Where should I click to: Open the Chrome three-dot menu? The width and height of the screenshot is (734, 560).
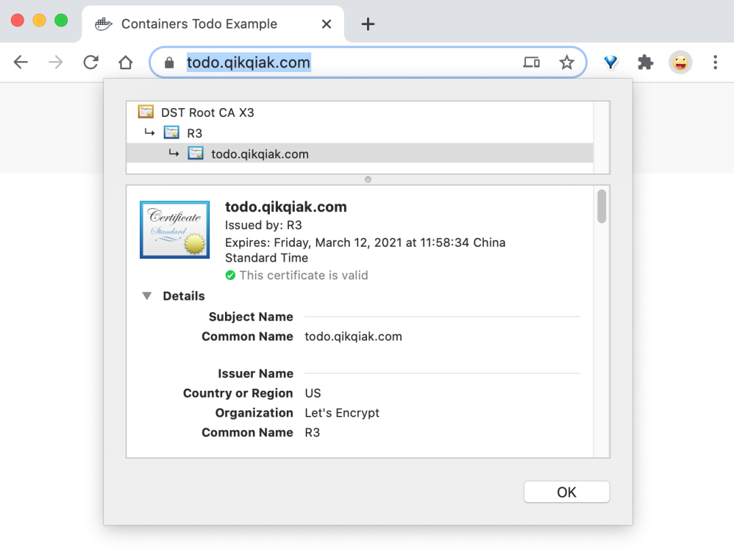pyautogui.click(x=715, y=62)
